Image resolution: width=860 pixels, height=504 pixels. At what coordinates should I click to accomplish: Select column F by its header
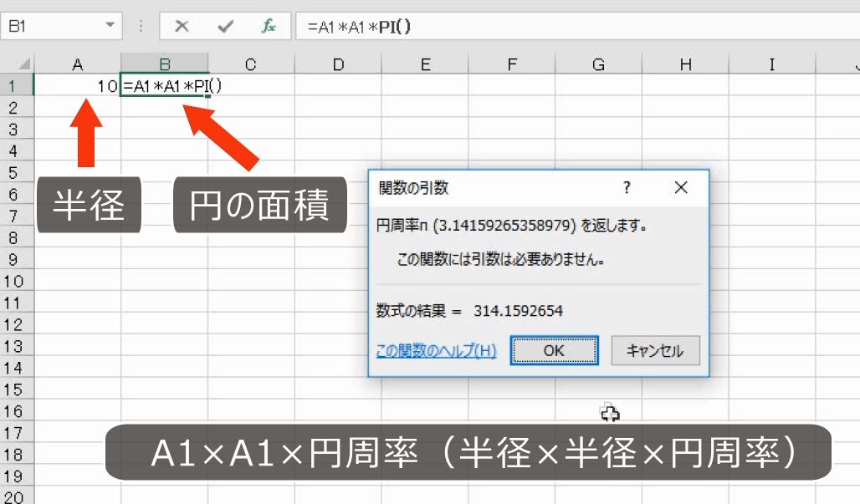tap(512, 63)
